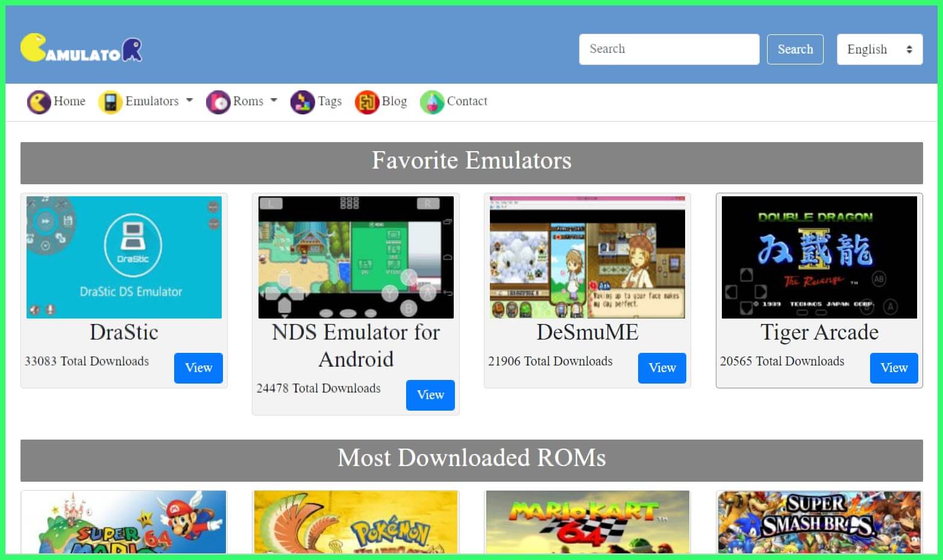
Task: Open the Tiger Arcade Double Dragon thumbnail
Action: pyautogui.click(x=819, y=257)
